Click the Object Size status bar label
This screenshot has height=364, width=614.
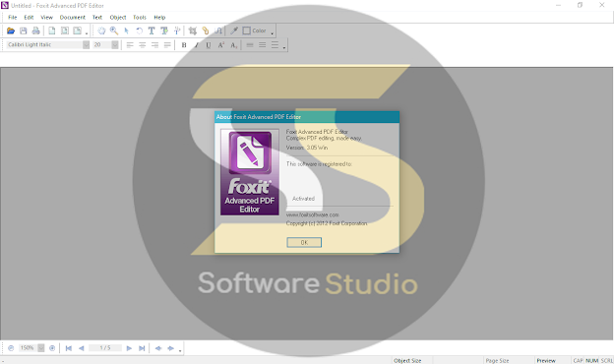407,360
